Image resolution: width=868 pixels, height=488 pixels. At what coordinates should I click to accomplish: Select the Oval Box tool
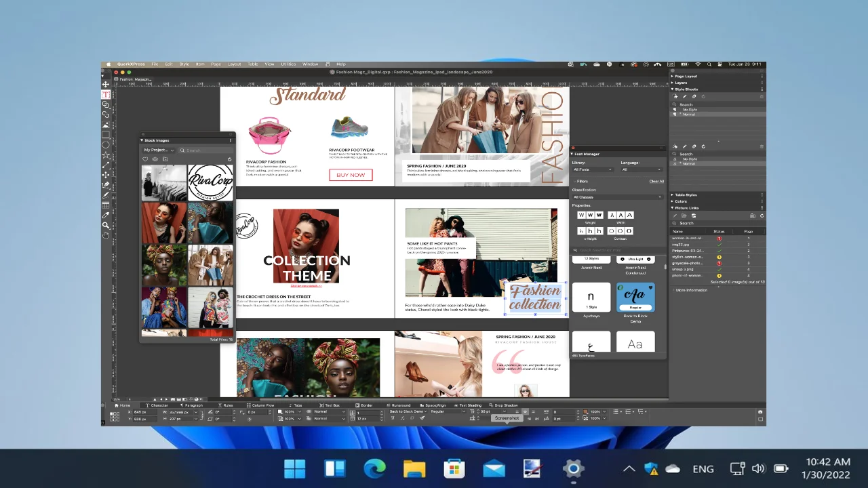[x=106, y=145]
